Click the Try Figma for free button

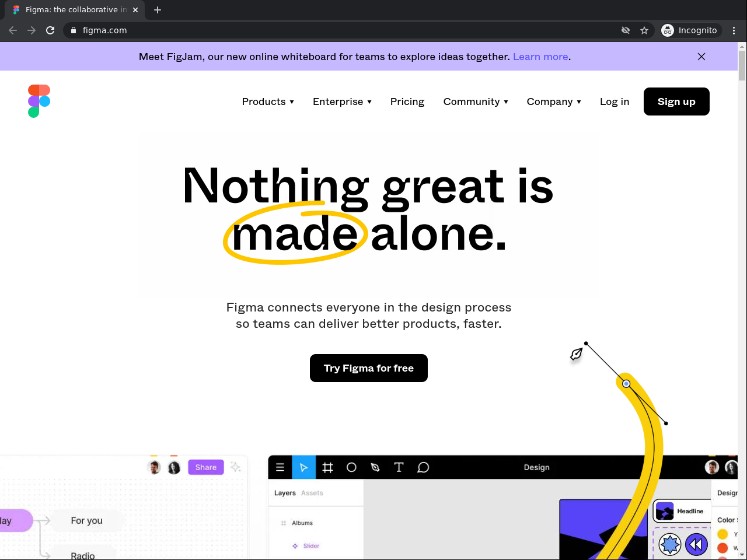[369, 368]
